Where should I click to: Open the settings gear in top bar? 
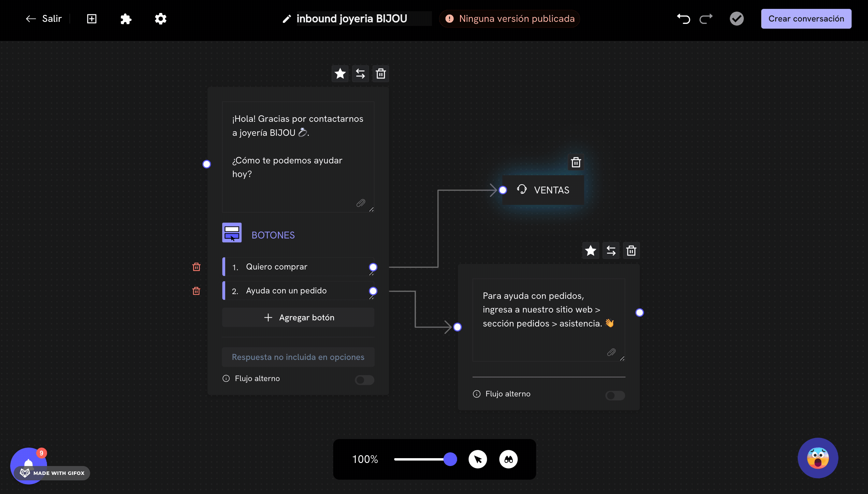point(160,19)
